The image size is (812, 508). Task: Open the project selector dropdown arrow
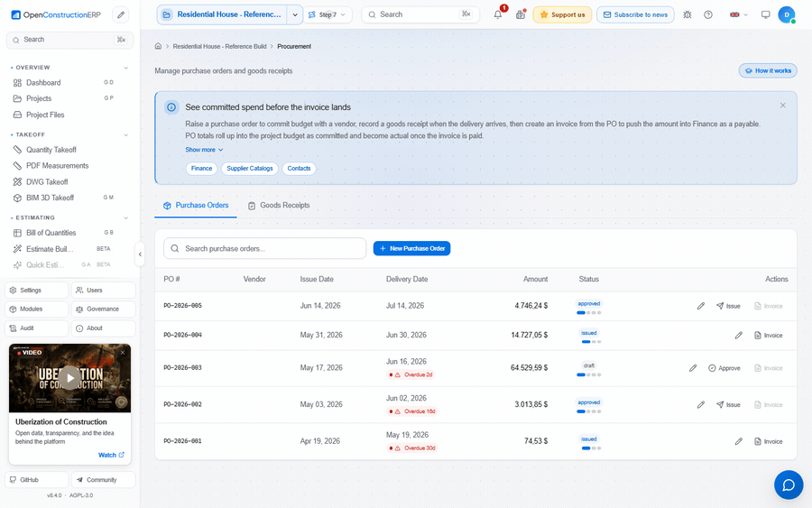(295, 15)
